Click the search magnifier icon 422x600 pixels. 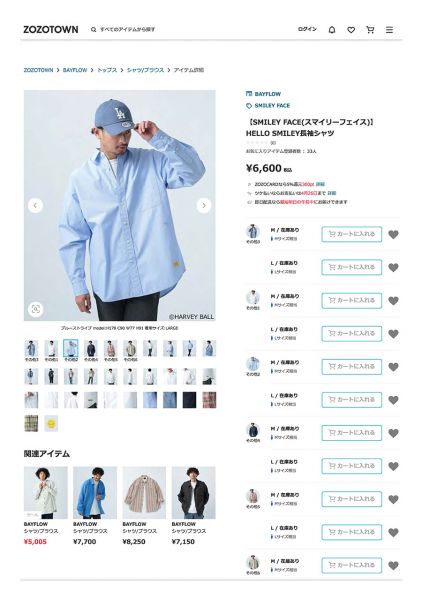point(93,29)
